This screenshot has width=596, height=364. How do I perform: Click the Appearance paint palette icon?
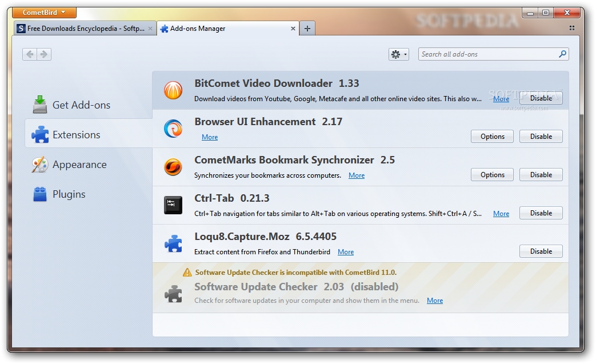tap(40, 165)
